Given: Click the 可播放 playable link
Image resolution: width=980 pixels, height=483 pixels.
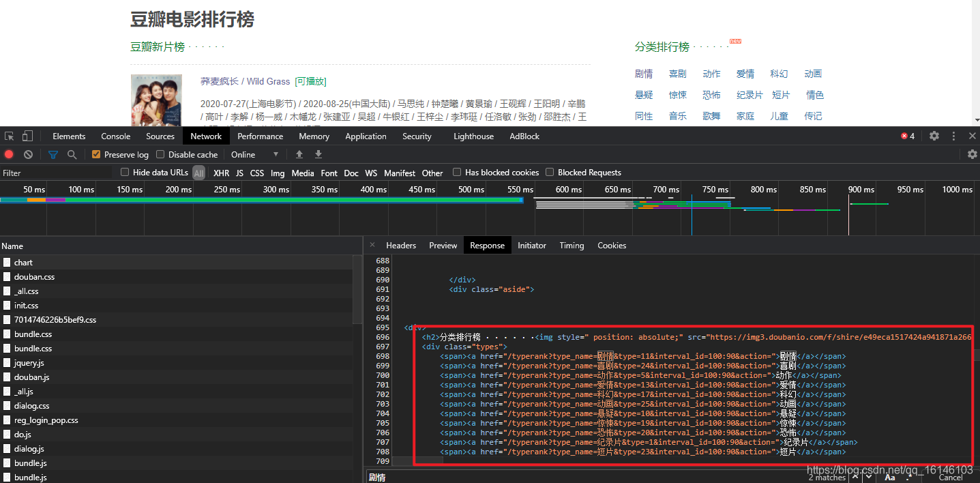Looking at the screenshot, I should pos(310,81).
